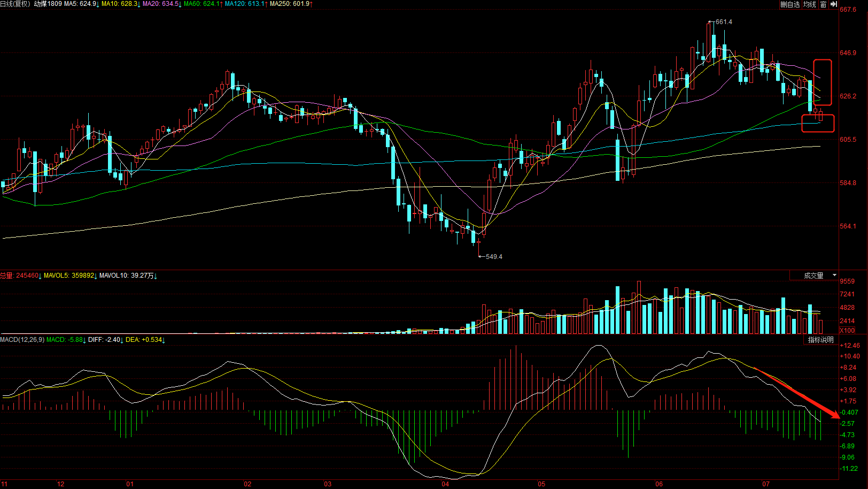This screenshot has height=489, width=868.
Task: Click the 661.4 high price marker
Action: [x=724, y=22]
